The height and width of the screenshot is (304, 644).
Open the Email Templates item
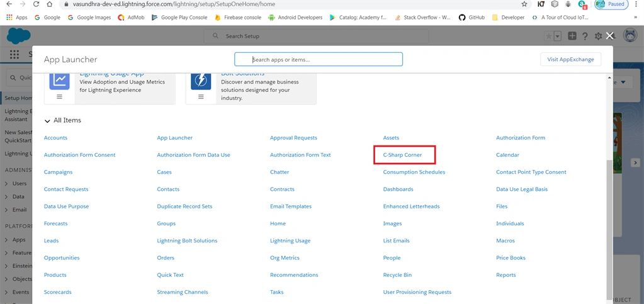(x=291, y=206)
